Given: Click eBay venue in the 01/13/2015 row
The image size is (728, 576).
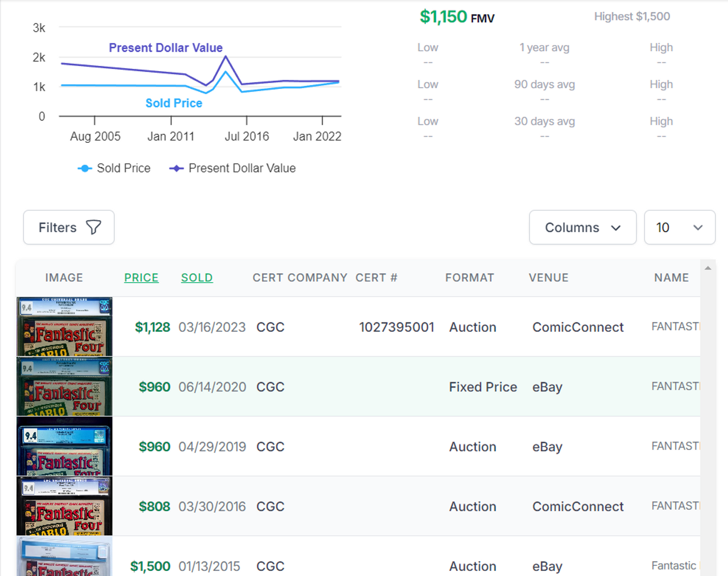Looking at the screenshot, I should click(547, 566).
